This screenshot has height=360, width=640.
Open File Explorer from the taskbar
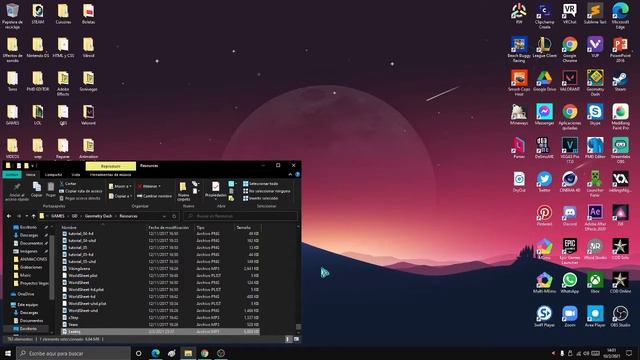(x=188, y=353)
